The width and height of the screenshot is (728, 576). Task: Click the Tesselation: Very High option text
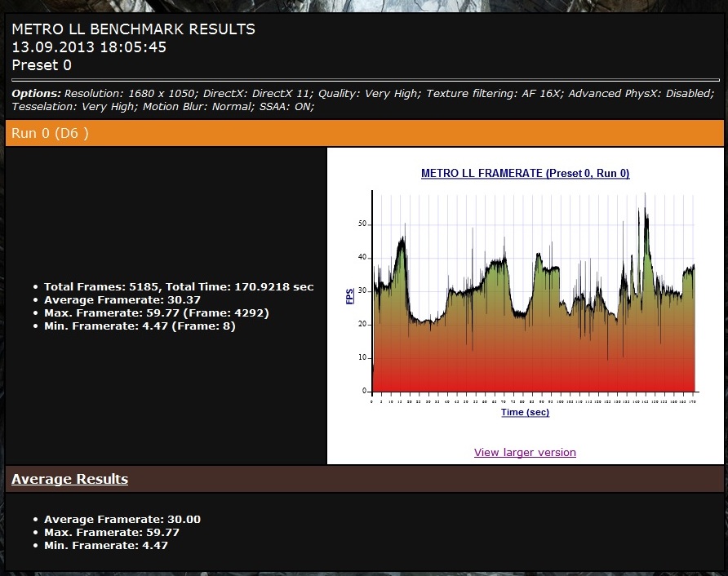[x=74, y=106]
